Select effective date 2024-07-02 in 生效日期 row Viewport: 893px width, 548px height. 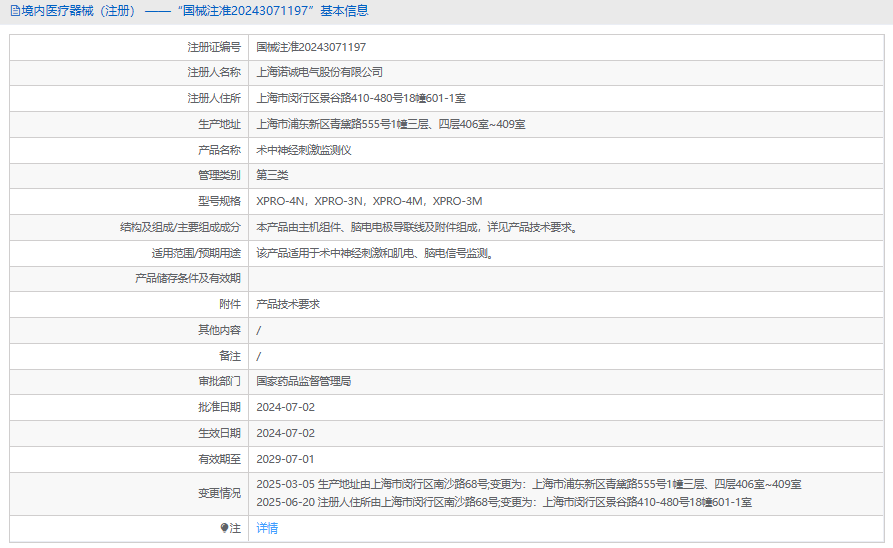tap(285, 434)
